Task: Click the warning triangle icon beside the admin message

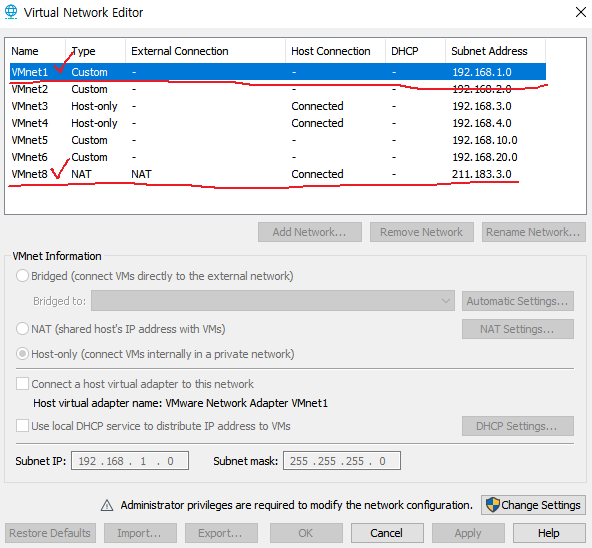Action: click(x=107, y=505)
